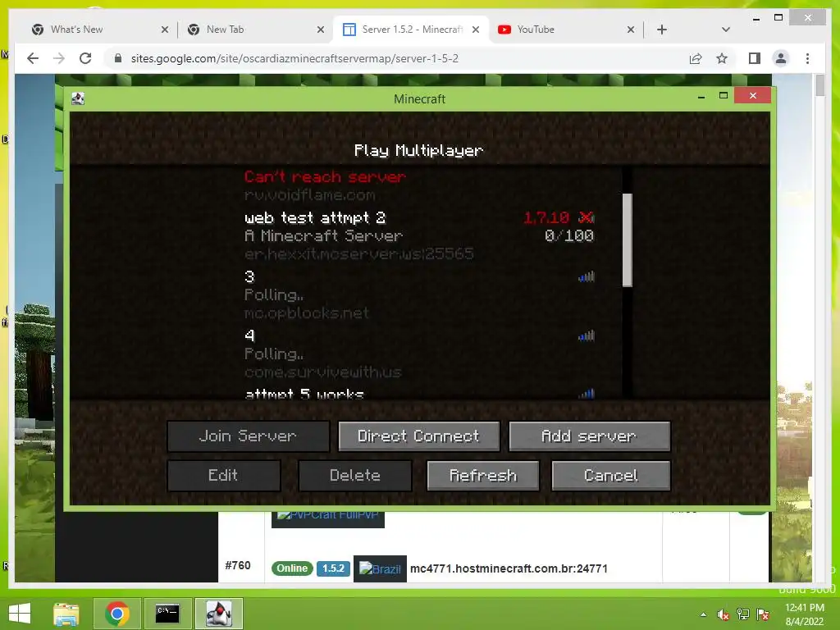840x630 pixels.
Task: Close the What's New tab
Action: pos(164,30)
